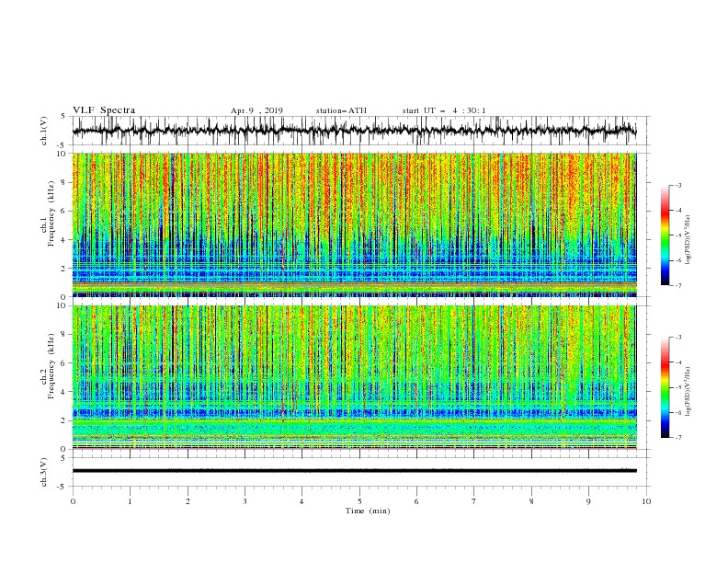Click the "VLF Spectra" plot title
Image resolution: width=728 pixels, height=563 pixels.
click(104, 110)
